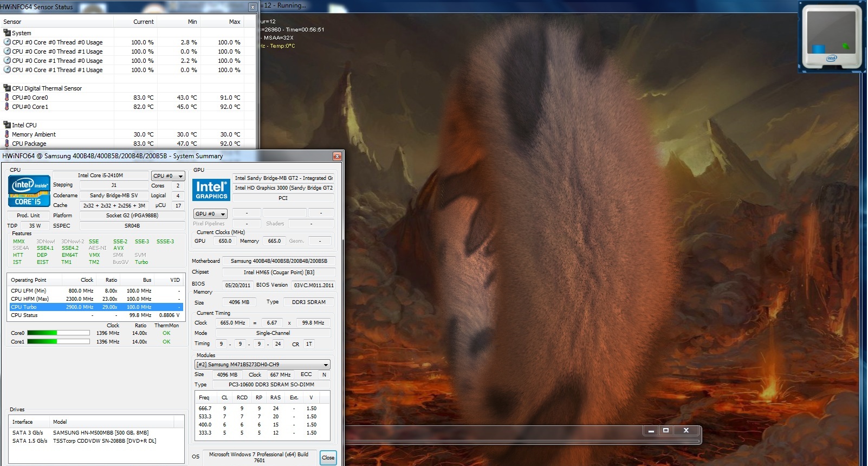The width and height of the screenshot is (868, 466).
Task: Click the Intel HD Graphics 3000 field
Action: (x=283, y=188)
